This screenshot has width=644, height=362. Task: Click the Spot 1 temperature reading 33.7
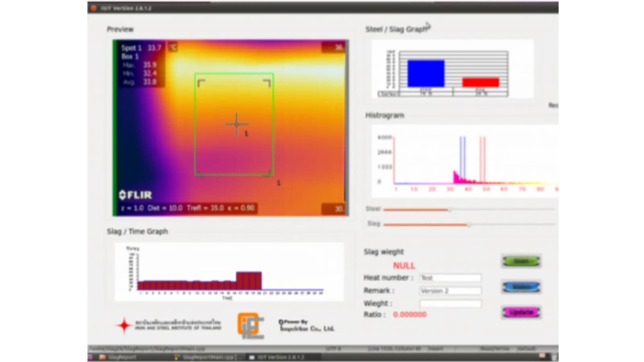(154, 48)
